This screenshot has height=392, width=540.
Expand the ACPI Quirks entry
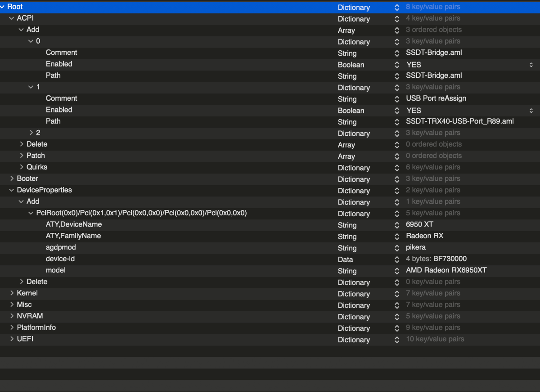pyautogui.click(x=22, y=167)
